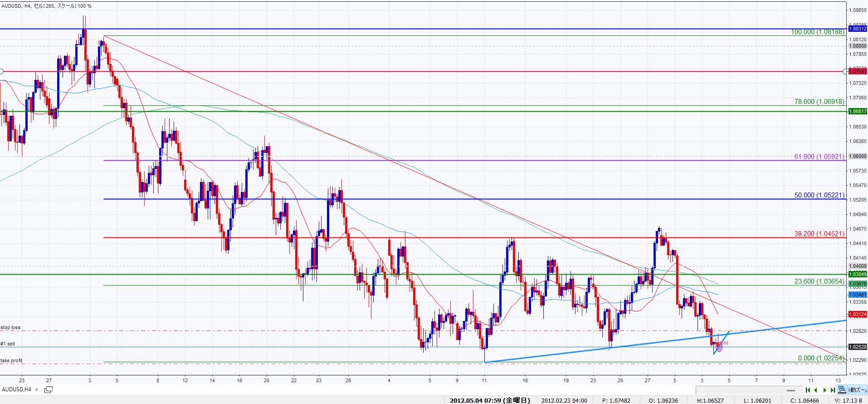Jump to the chart's latest bar
The width and height of the screenshot is (868, 404).
[833, 390]
